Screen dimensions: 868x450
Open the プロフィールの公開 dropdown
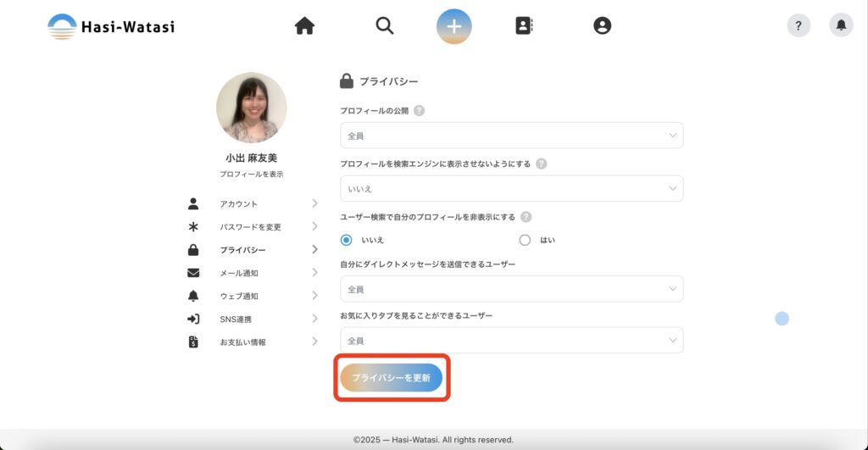511,136
